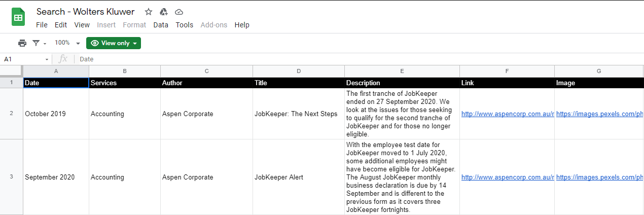Open the Data menu
This screenshot has height=215, width=644.
pyautogui.click(x=161, y=25)
